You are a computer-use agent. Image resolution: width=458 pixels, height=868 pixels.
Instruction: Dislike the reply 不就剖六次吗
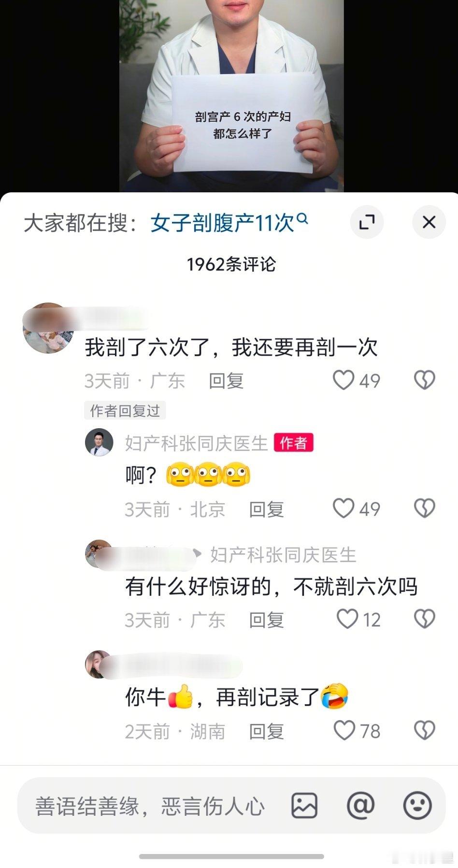425,619
